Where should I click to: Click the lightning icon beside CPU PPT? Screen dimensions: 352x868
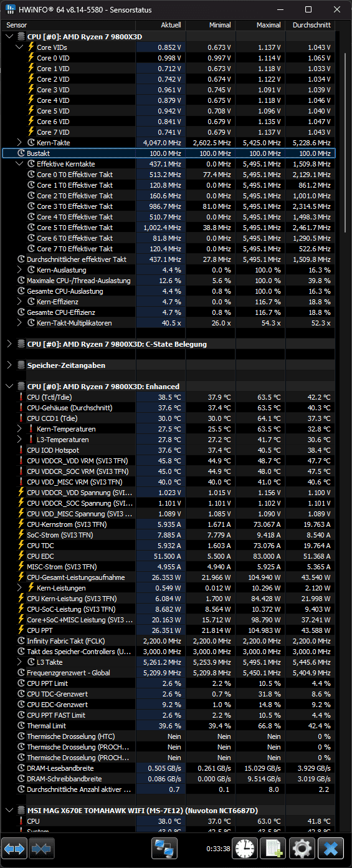[21, 630]
